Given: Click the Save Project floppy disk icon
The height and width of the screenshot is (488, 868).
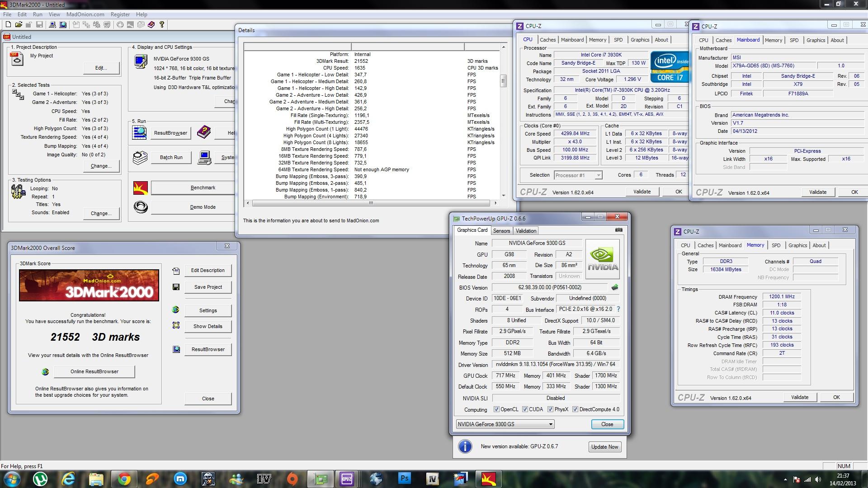Looking at the screenshot, I should [176, 287].
